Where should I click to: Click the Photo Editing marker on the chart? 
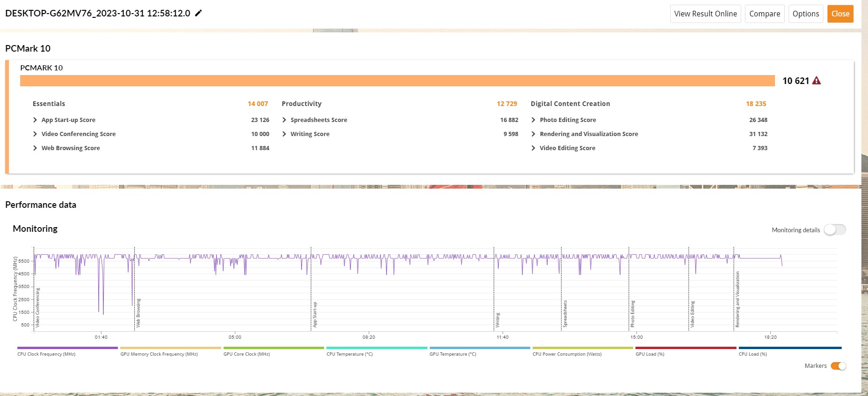[x=633, y=314]
